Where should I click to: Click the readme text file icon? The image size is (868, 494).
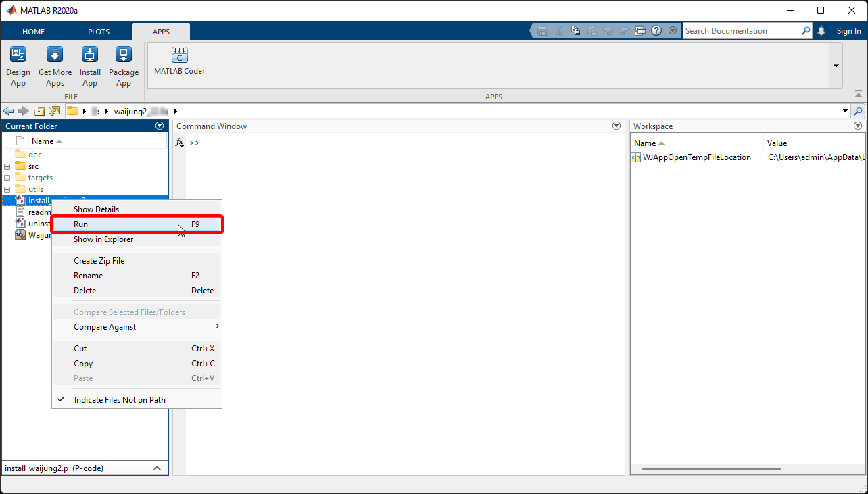pyautogui.click(x=20, y=212)
